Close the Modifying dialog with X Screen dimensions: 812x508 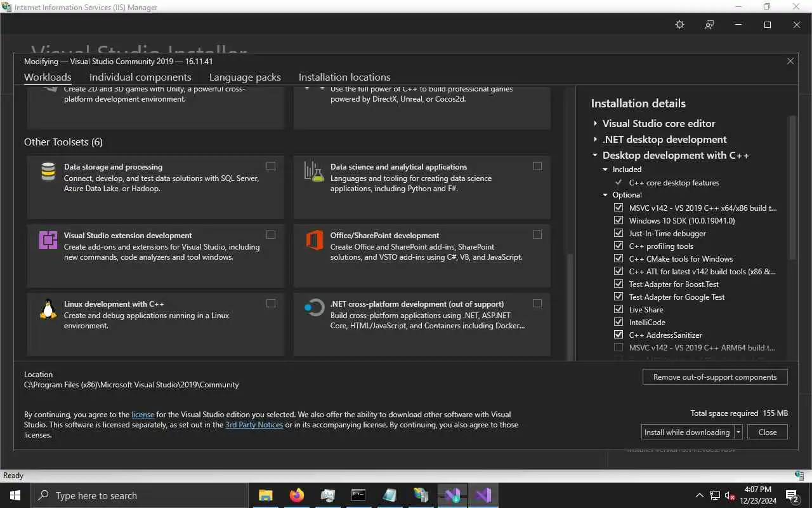790,61
